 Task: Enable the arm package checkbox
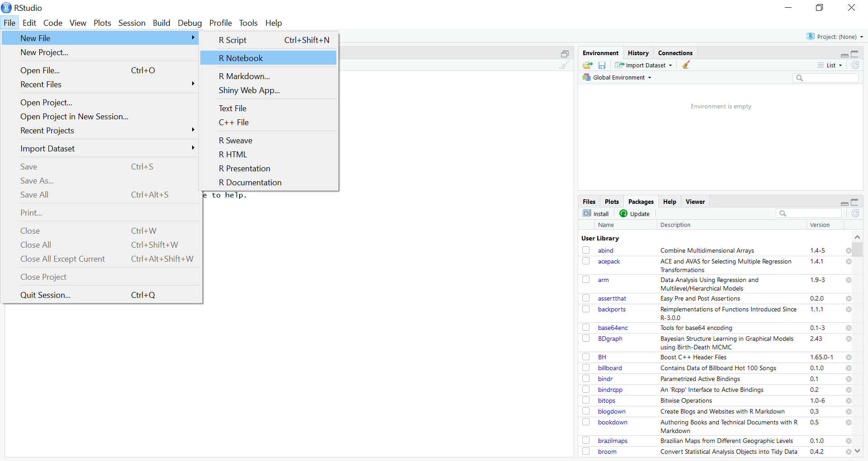click(x=586, y=280)
